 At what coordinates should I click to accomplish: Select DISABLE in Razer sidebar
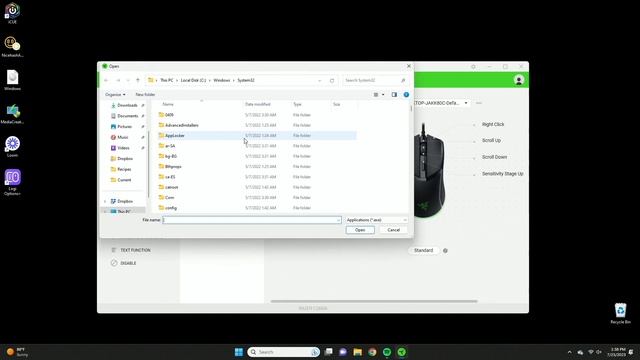(124, 263)
